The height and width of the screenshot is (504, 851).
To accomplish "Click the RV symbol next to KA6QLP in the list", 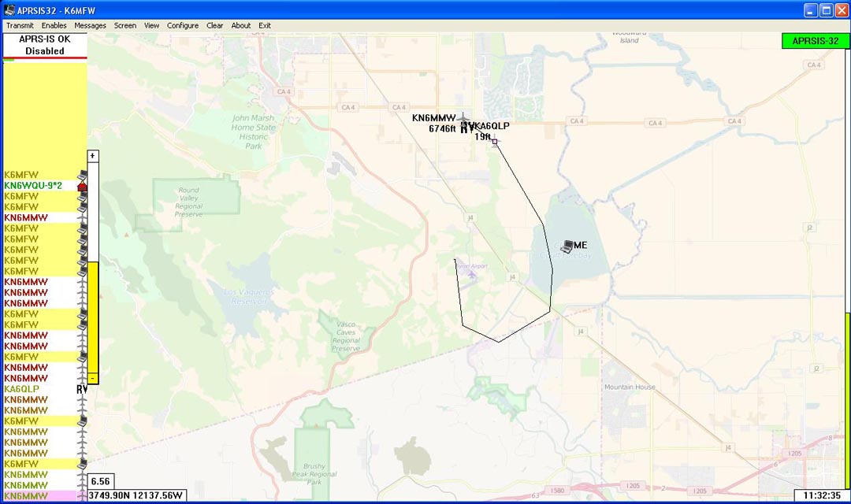I will coord(82,389).
